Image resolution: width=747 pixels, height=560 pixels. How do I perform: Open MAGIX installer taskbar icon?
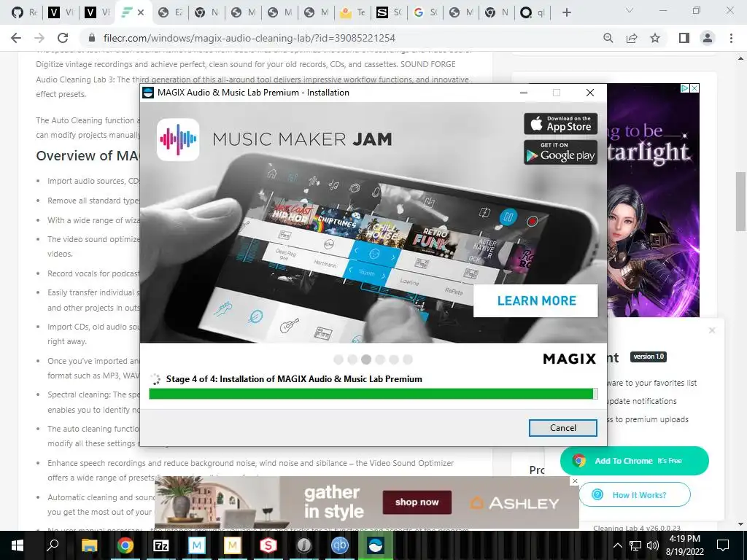[376, 545]
